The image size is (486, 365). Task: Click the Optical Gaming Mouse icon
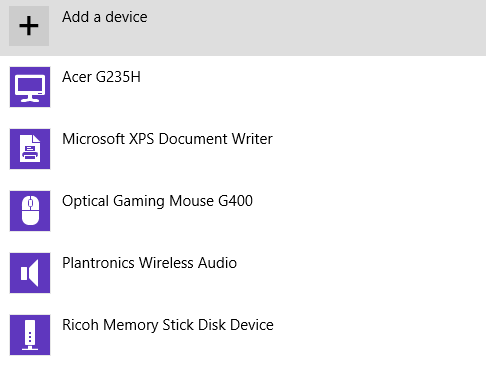[30, 211]
